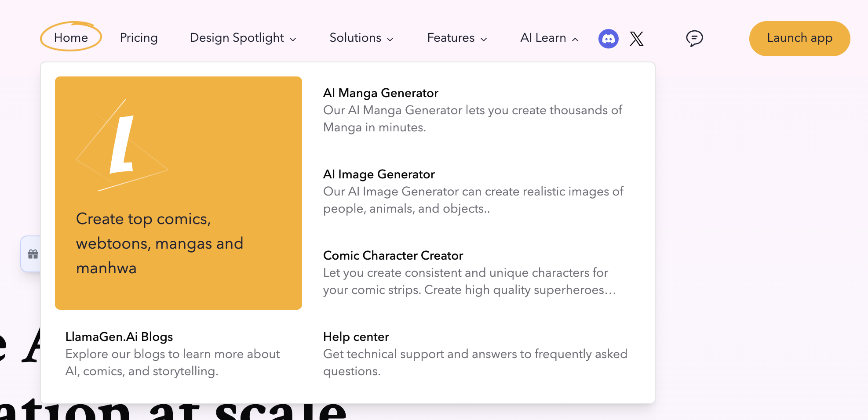Select AI Image Generator entry
This screenshot has height=420, width=868.
379,174
